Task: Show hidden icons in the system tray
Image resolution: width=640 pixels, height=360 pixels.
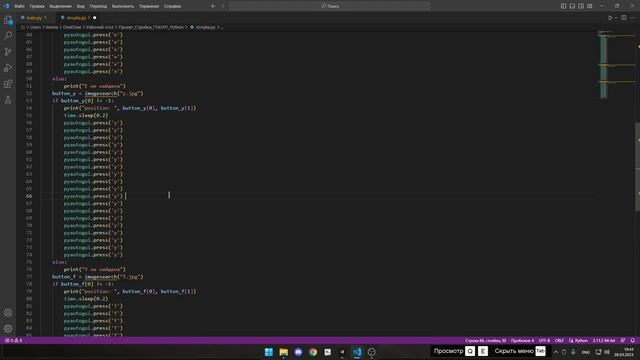Action: [x=556, y=352]
